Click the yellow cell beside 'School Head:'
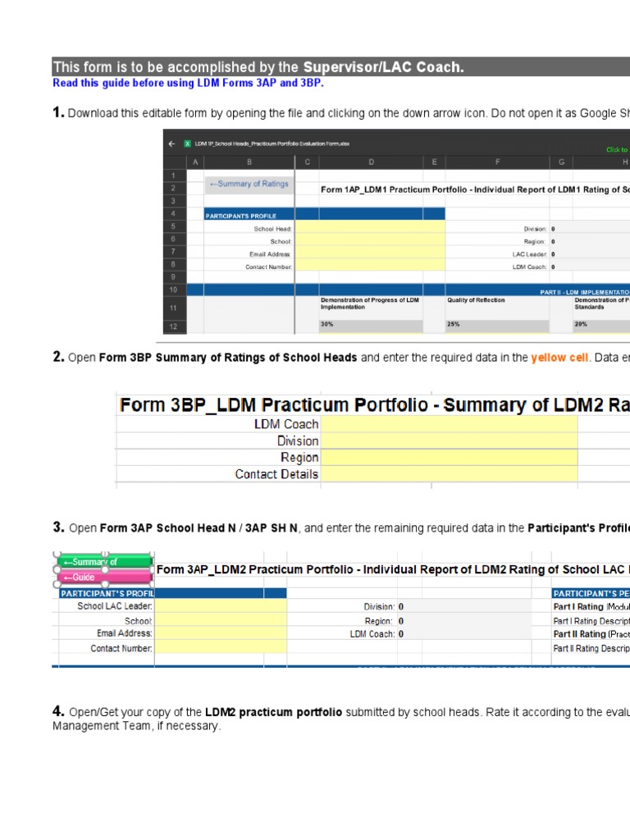 pos(370,226)
